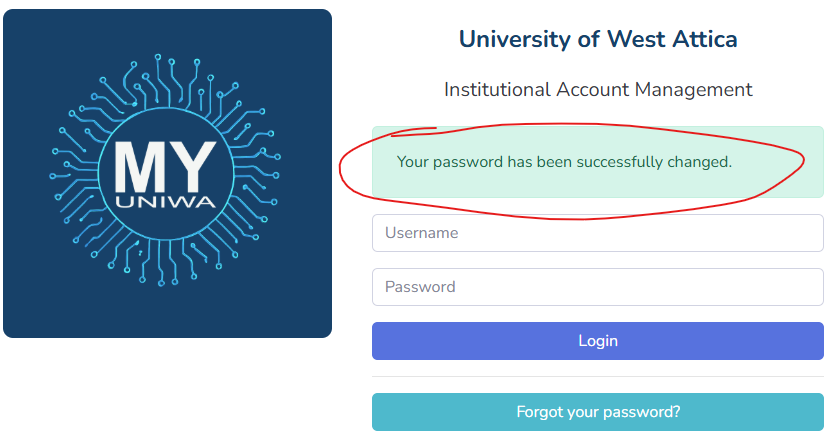Click the divider line below Login button
Screen dimensions: 837x434
pos(597,377)
